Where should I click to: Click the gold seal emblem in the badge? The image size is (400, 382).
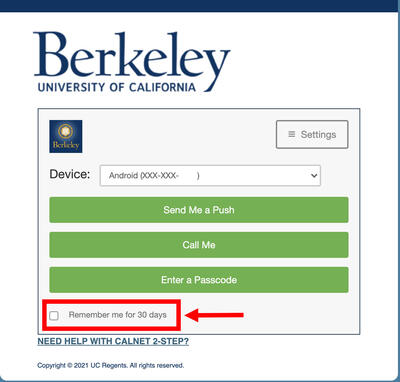tap(66, 131)
